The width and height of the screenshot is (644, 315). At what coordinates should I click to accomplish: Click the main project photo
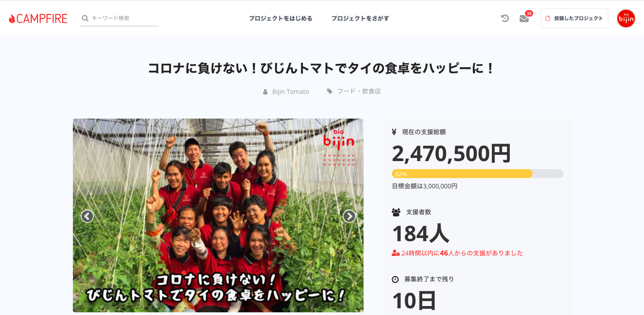pyautogui.click(x=218, y=215)
